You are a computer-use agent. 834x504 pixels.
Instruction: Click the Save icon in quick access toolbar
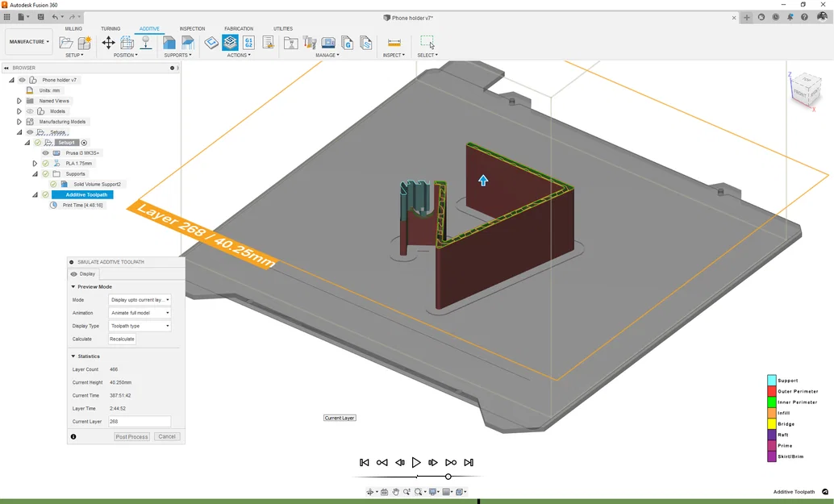click(40, 17)
